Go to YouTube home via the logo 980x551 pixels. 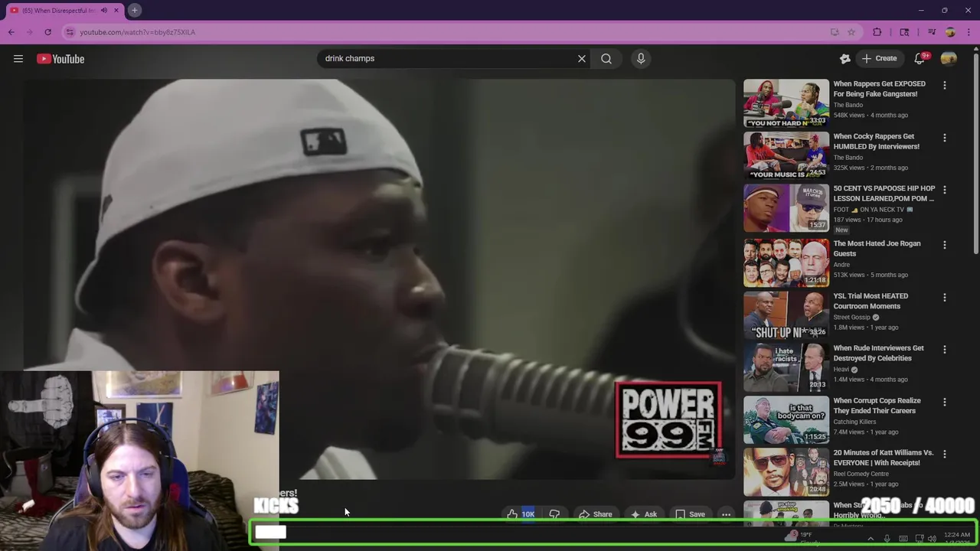point(60,59)
